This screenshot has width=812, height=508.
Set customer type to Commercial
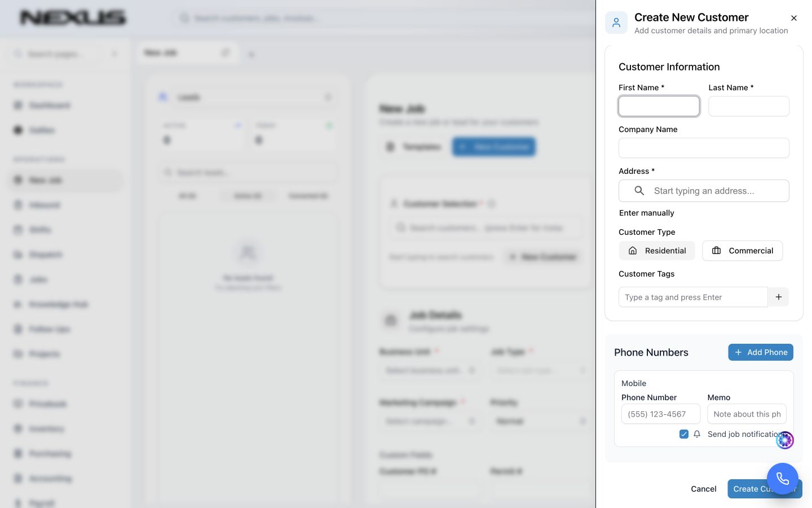point(742,251)
